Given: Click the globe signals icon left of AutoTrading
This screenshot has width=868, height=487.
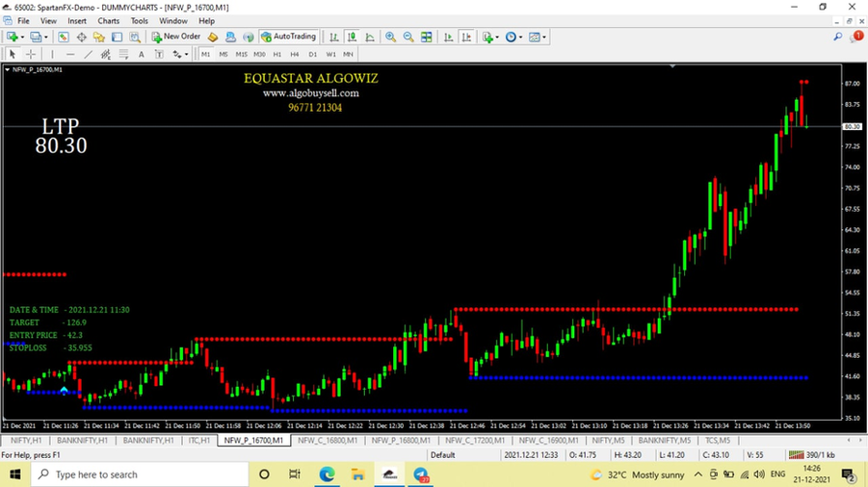Looking at the screenshot, I should point(249,37).
